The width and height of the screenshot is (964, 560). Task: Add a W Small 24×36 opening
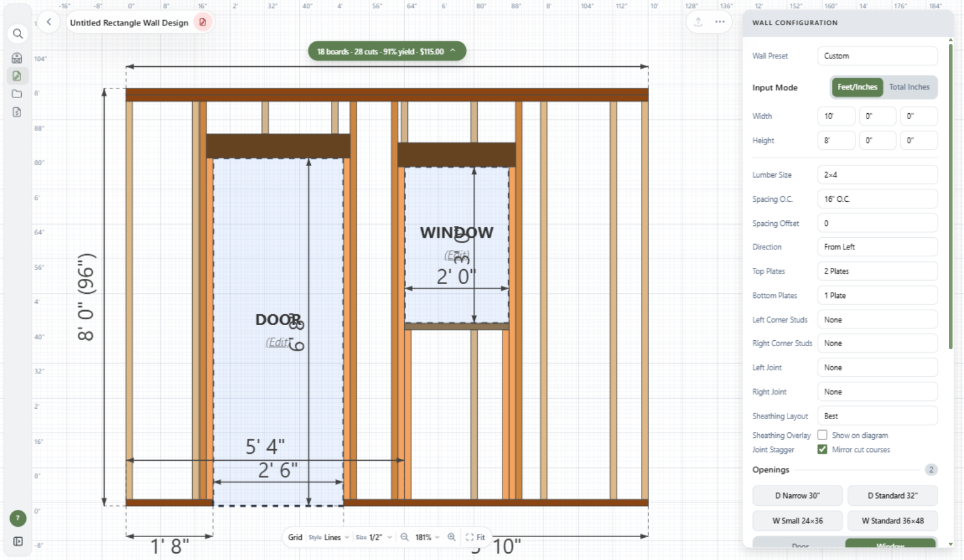click(x=797, y=521)
